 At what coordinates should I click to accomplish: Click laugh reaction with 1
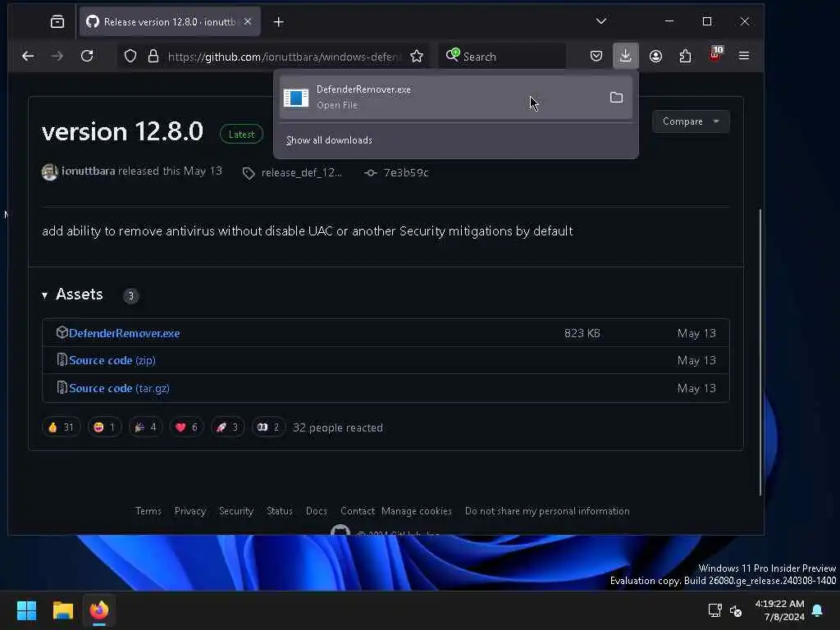104,427
